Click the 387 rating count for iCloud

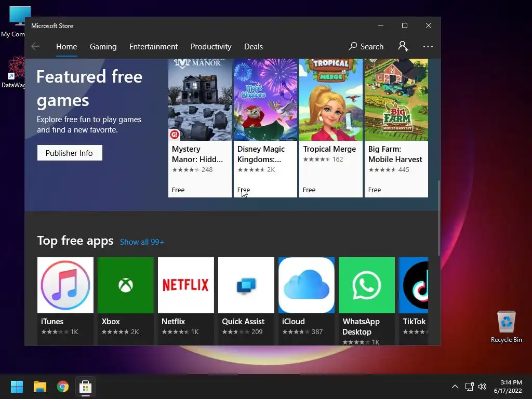(x=317, y=332)
